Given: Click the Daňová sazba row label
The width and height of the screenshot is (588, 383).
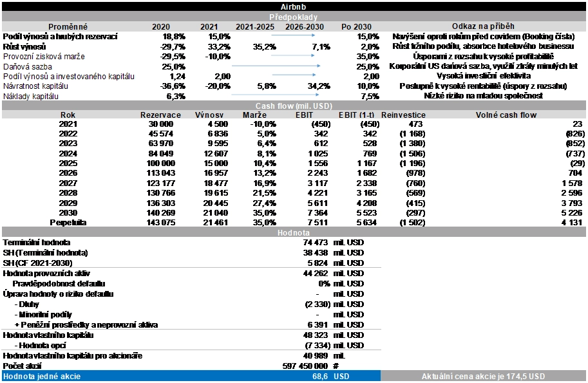Looking at the screenshot, I should click(28, 67).
